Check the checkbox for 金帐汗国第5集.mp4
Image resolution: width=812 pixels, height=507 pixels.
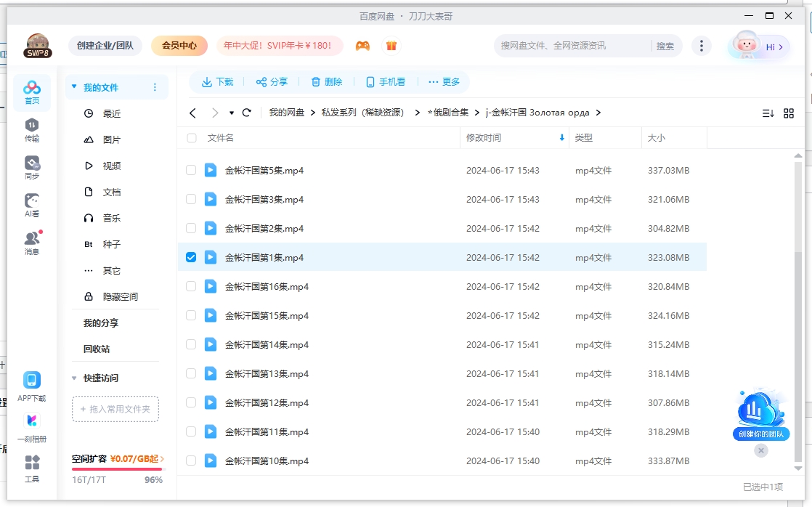pos(191,170)
